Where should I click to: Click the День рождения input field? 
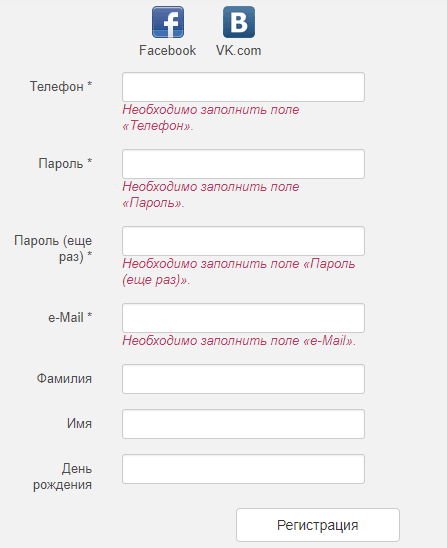(x=243, y=469)
